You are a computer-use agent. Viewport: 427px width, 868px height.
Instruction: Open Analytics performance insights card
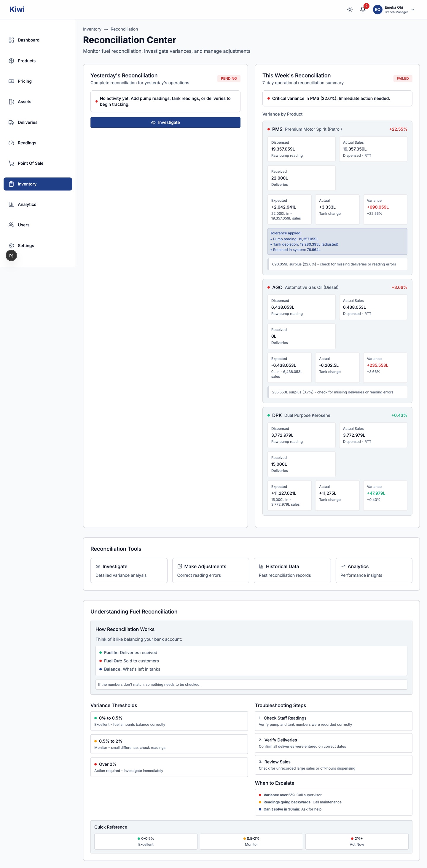(374, 571)
